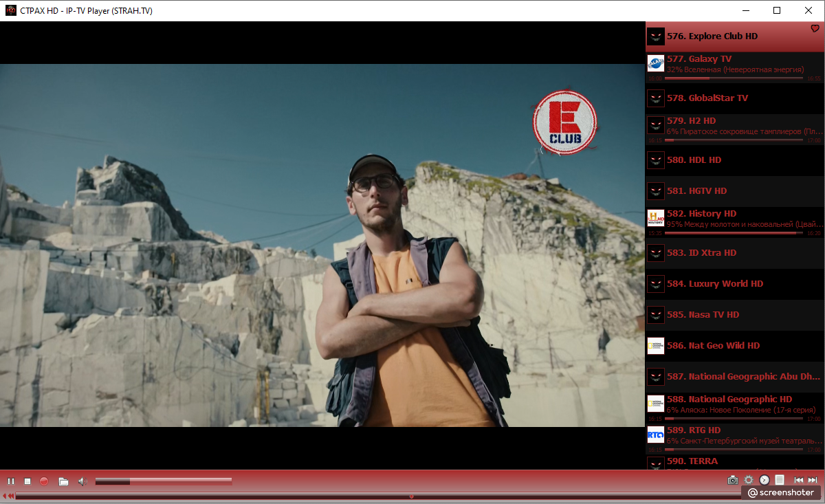Viewport: 825px width, 504px height.
Task: Open settings with the gear icon
Action: click(x=749, y=480)
